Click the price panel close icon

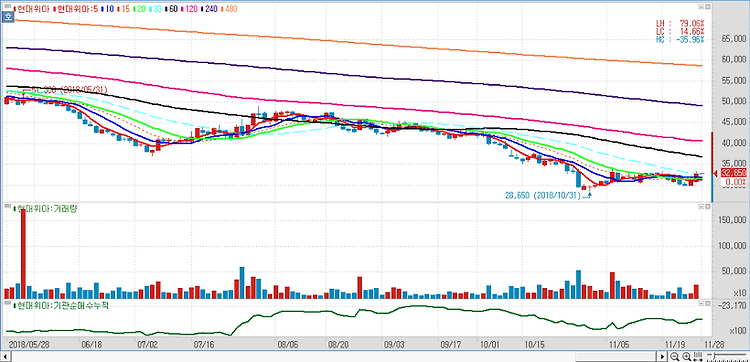point(707,7)
